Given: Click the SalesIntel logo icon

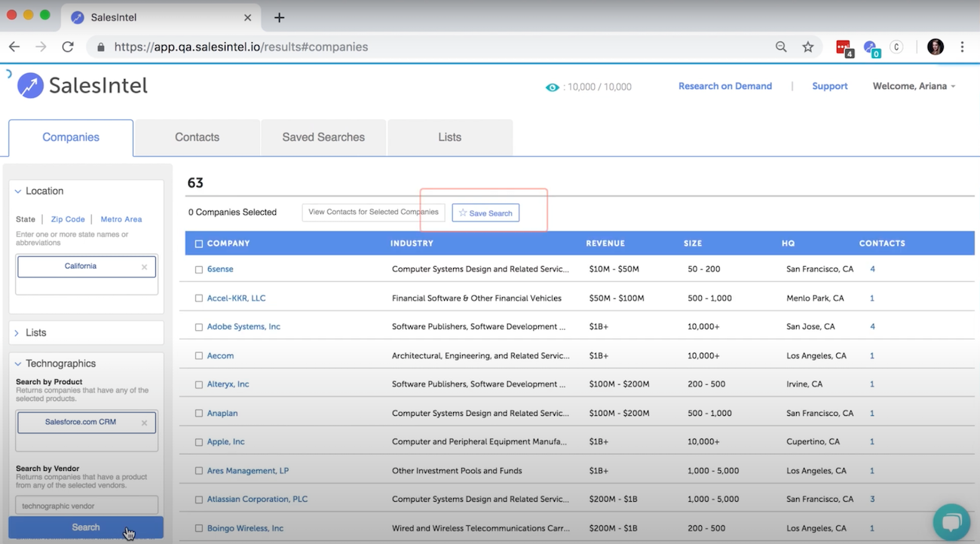Looking at the screenshot, I should point(30,86).
